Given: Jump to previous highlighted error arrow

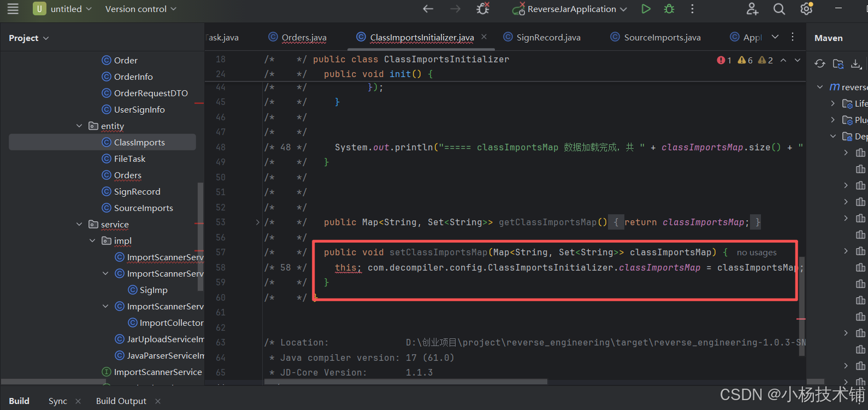Looking at the screenshot, I should pos(783,60).
